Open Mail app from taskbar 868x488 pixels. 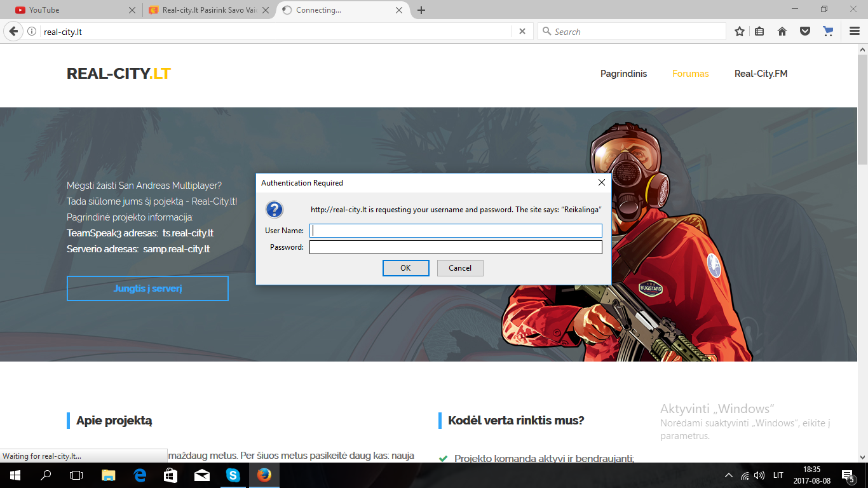[202, 475]
